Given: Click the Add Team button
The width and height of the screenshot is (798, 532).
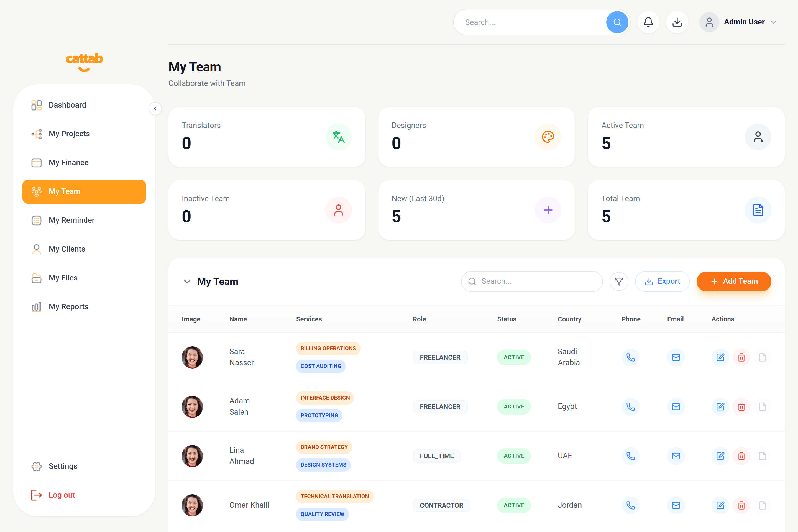Looking at the screenshot, I should 733,281.
